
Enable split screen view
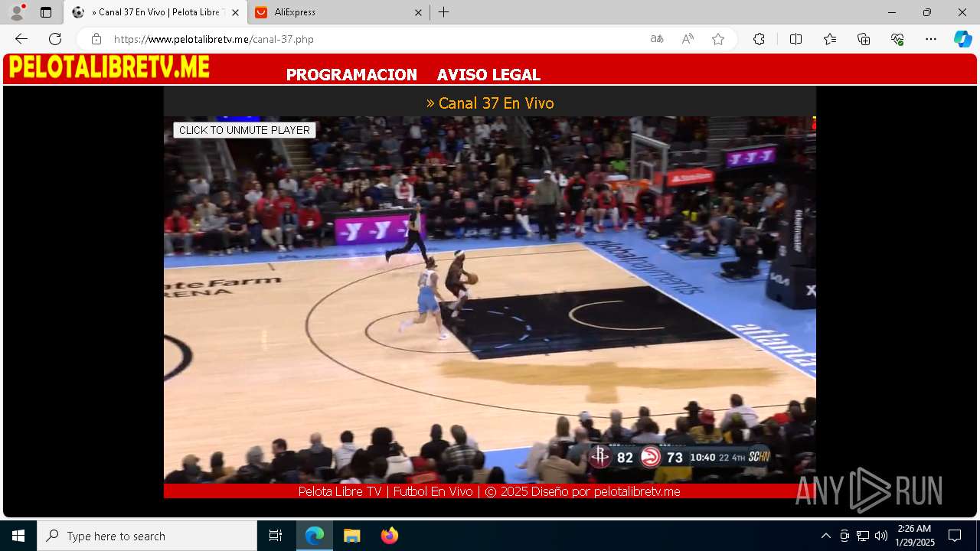click(x=795, y=39)
